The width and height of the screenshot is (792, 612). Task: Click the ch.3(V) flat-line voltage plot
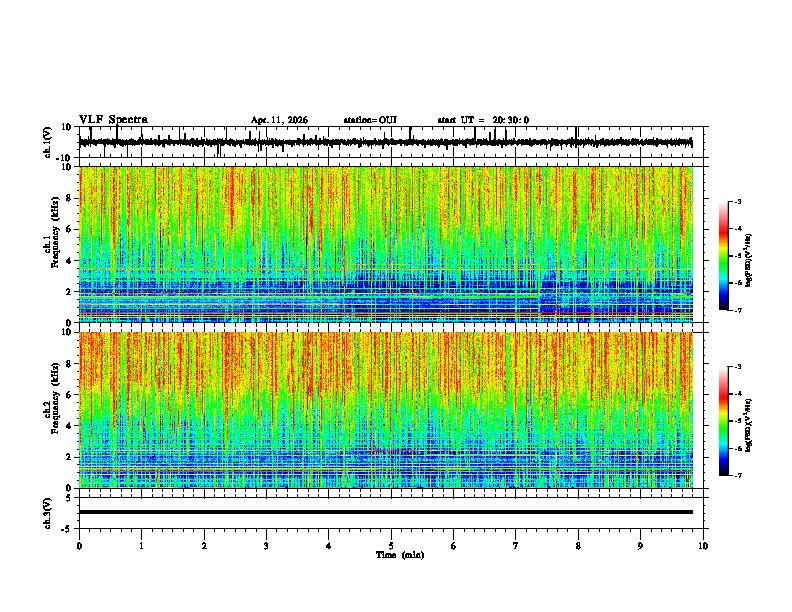393,513
